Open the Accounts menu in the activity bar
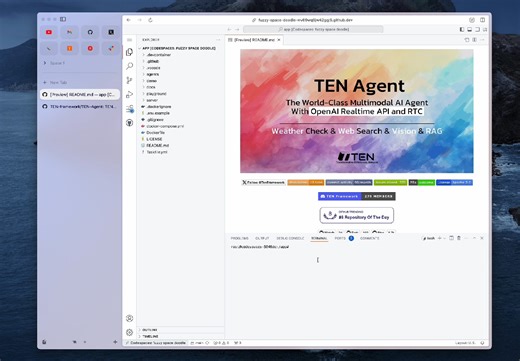This screenshot has height=361, width=520. [130, 318]
